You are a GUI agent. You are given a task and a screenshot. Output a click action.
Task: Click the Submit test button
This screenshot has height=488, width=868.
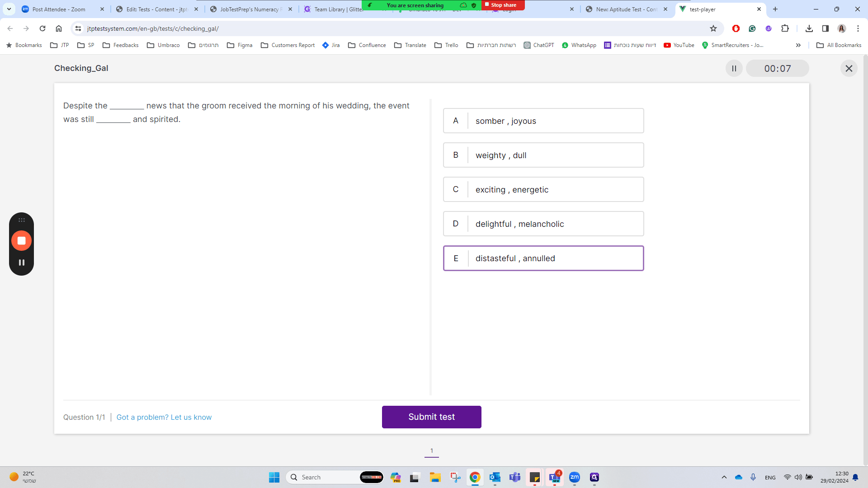coord(431,417)
